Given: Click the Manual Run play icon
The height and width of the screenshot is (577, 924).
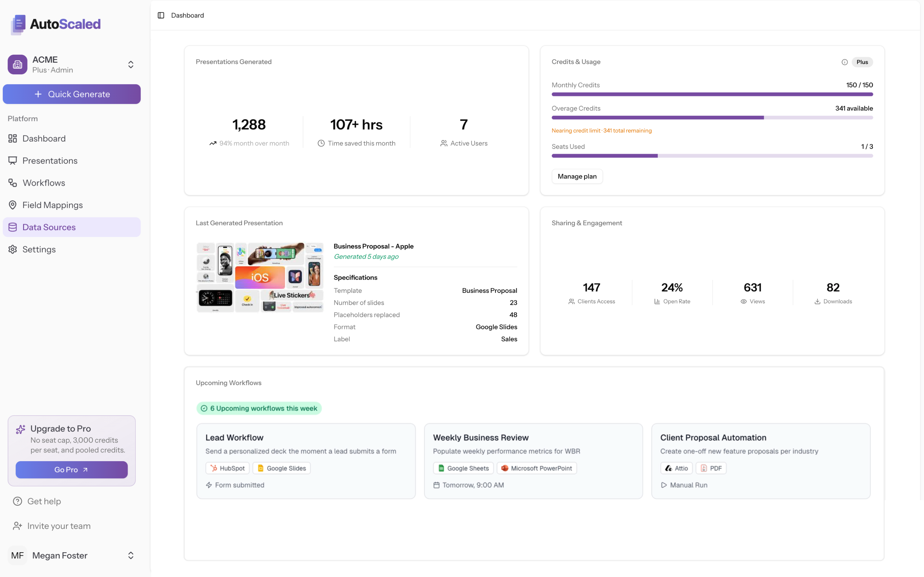Looking at the screenshot, I should tap(664, 485).
